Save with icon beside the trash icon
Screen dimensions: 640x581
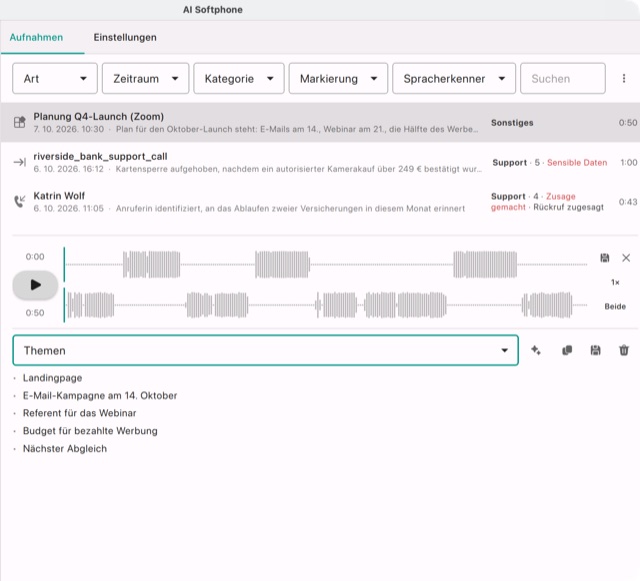coord(596,350)
